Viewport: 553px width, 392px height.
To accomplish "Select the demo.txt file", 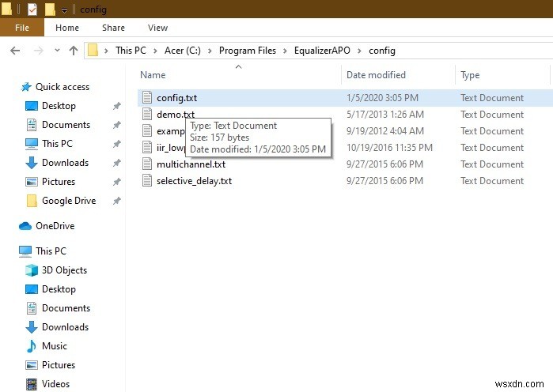I will click(x=176, y=114).
